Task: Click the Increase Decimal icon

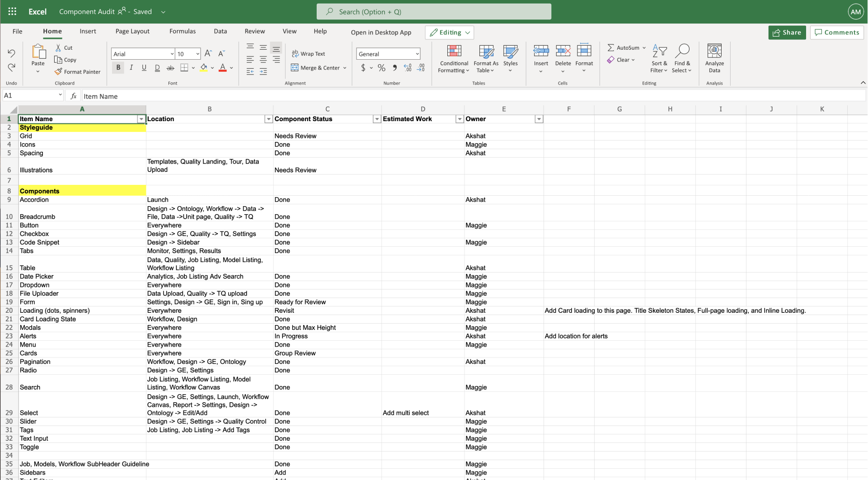Action: 408,68
